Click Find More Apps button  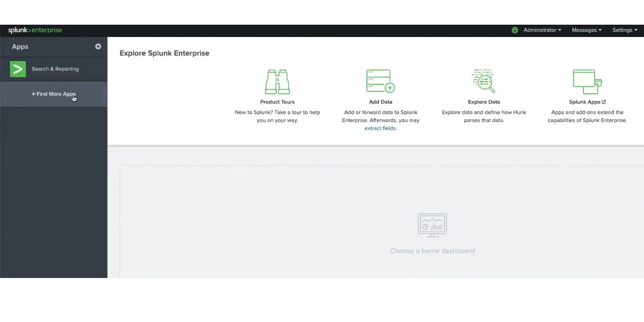(x=54, y=94)
